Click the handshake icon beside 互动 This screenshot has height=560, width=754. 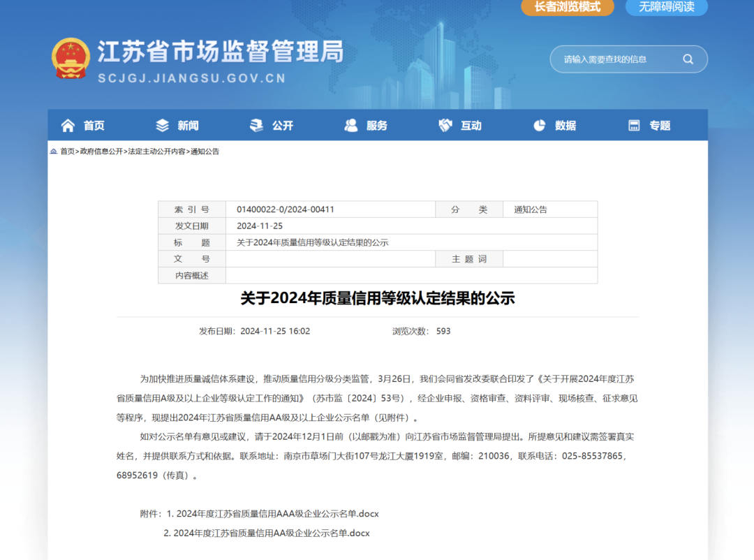tap(445, 126)
